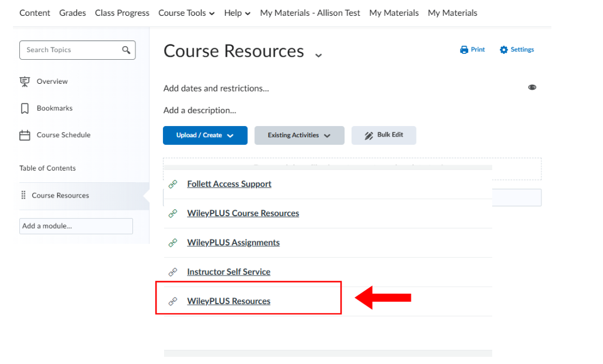Viewport: 603px width, 364px height.
Task: Open WileyPLUS Course Resources link
Action: pyautogui.click(x=243, y=213)
